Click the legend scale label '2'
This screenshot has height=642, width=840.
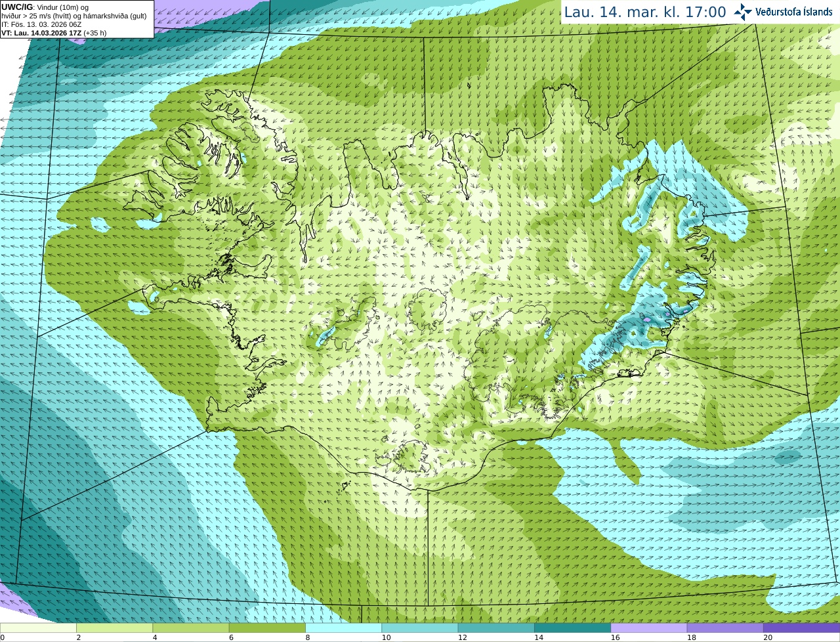tap(79, 637)
